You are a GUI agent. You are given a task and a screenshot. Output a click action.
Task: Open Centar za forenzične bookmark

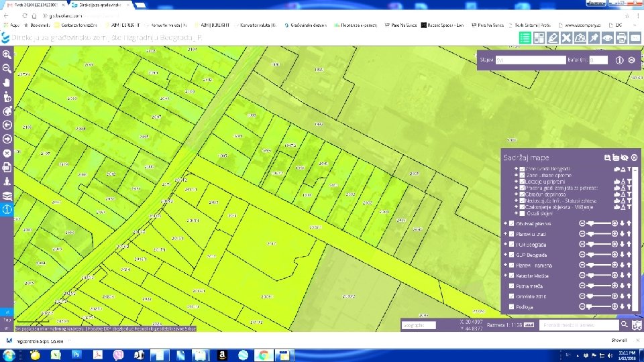coord(76,25)
